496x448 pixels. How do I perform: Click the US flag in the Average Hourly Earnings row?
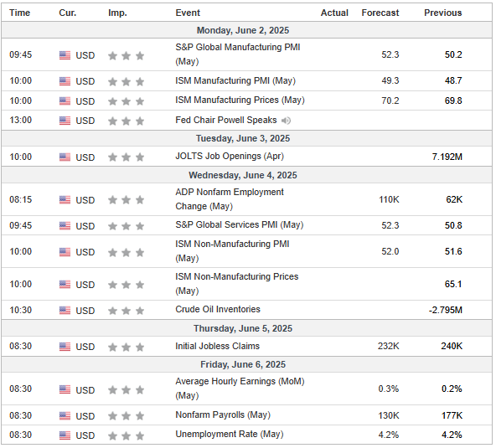point(65,390)
